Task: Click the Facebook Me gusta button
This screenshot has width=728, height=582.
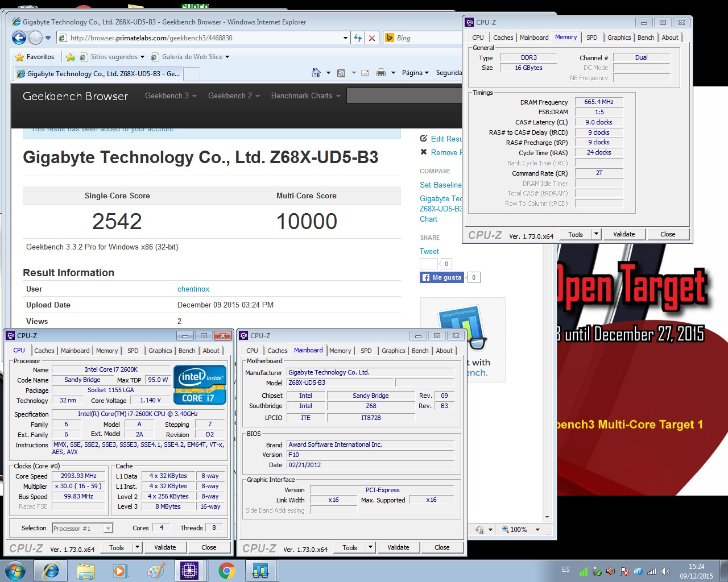Action: point(442,277)
